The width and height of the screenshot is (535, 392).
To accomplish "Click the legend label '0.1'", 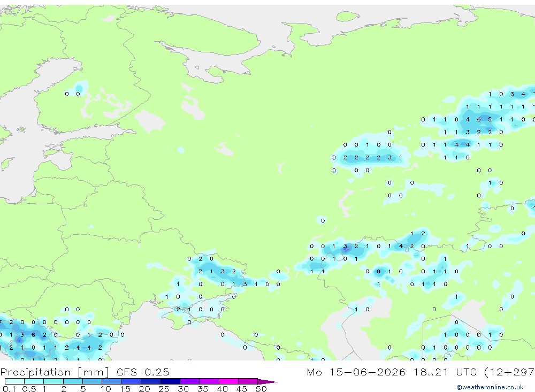I will tap(9, 389).
